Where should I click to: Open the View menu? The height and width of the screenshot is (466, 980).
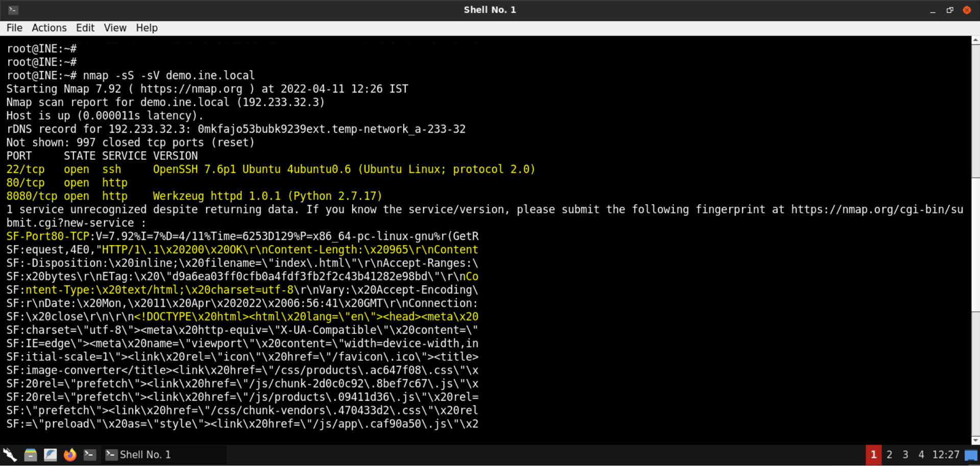point(115,28)
